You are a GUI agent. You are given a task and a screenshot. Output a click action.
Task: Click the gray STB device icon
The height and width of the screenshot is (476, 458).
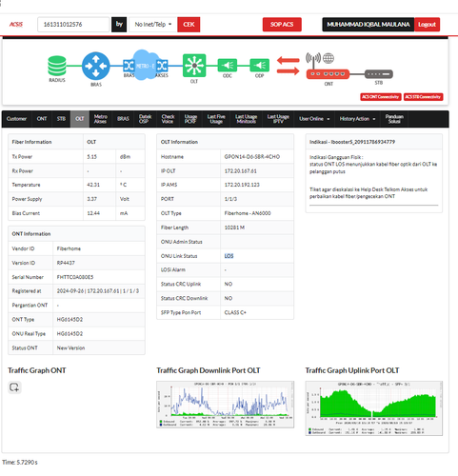click(x=379, y=74)
